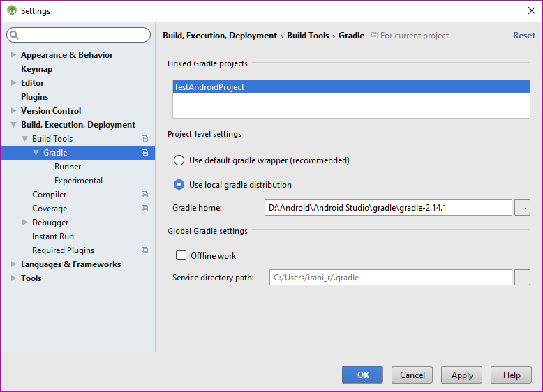The width and height of the screenshot is (543, 392).
Task: Collapse the Gradle node arrow
Action: point(36,153)
